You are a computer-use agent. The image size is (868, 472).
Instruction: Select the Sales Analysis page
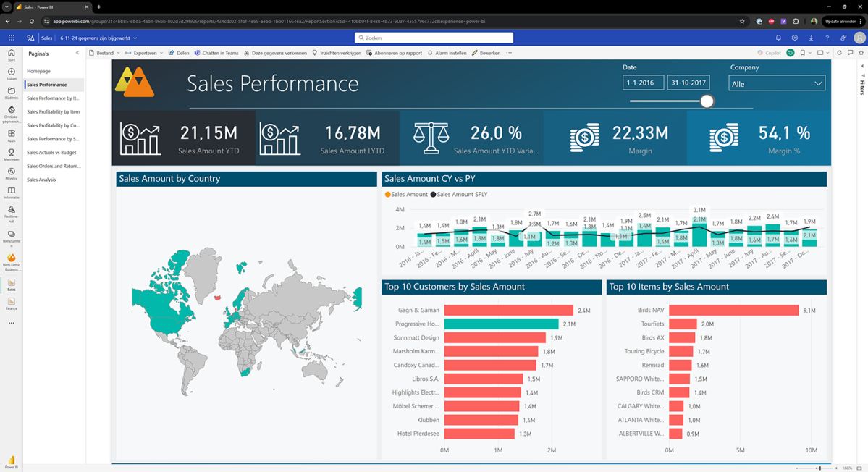click(x=41, y=180)
